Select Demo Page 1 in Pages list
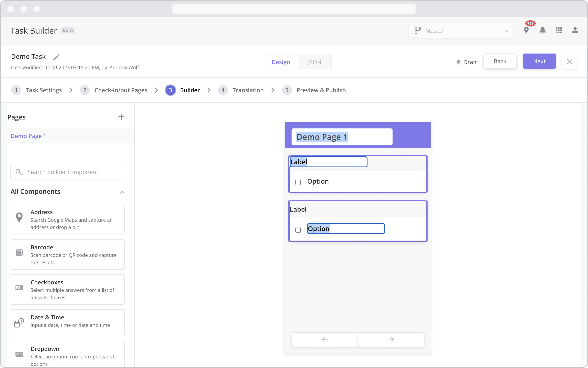Viewport: 588px width, 368px height. 71,136
